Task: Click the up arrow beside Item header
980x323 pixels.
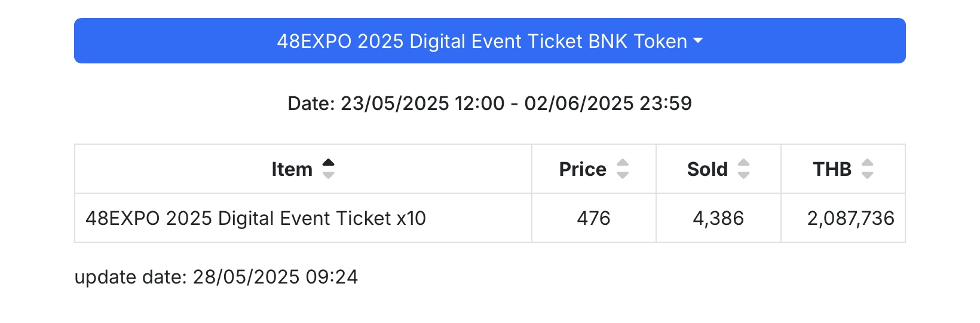Action: click(329, 163)
